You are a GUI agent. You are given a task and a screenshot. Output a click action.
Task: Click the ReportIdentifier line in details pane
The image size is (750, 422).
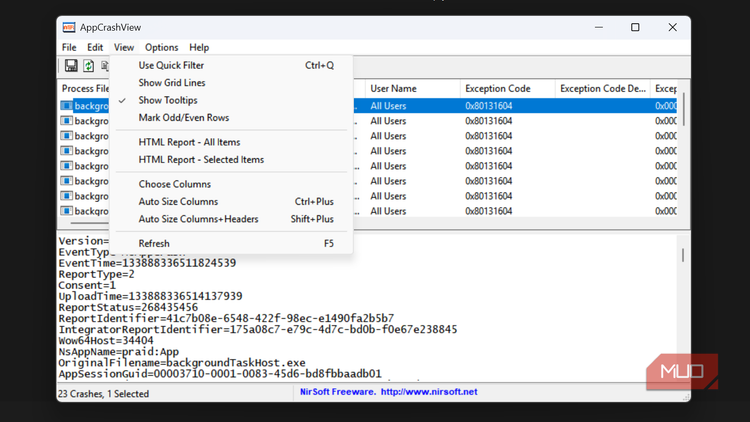(x=226, y=318)
